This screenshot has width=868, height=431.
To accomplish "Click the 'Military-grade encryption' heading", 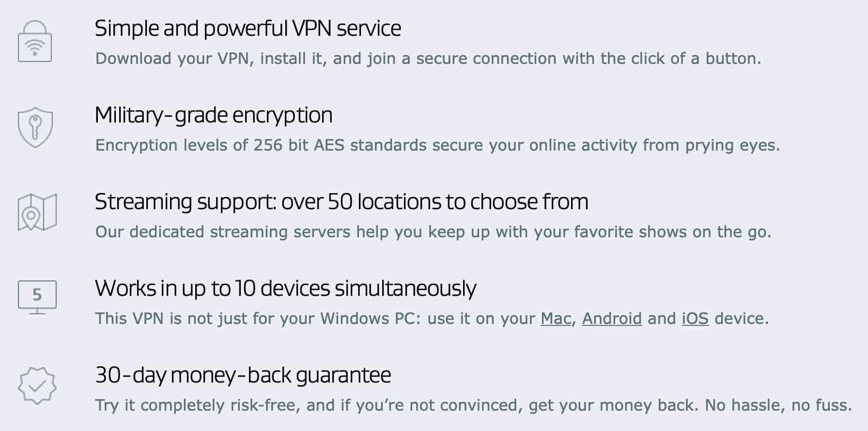I will tap(214, 115).
